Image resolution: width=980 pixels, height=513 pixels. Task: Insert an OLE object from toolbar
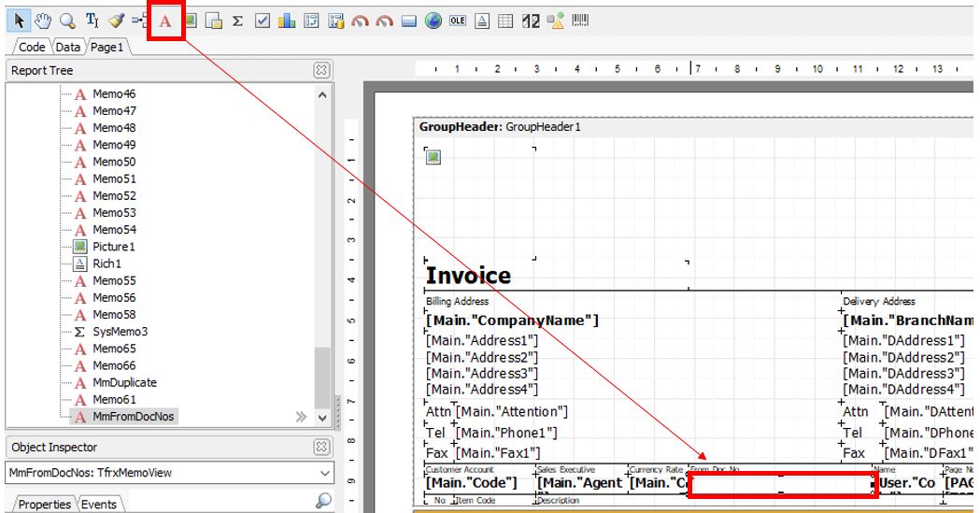[x=458, y=21]
